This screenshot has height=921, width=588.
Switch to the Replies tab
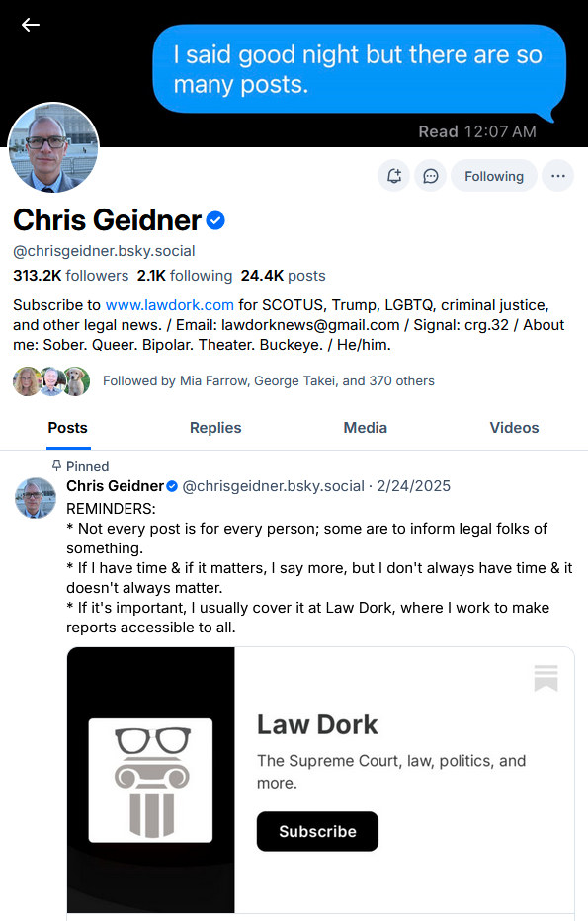[215, 428]
